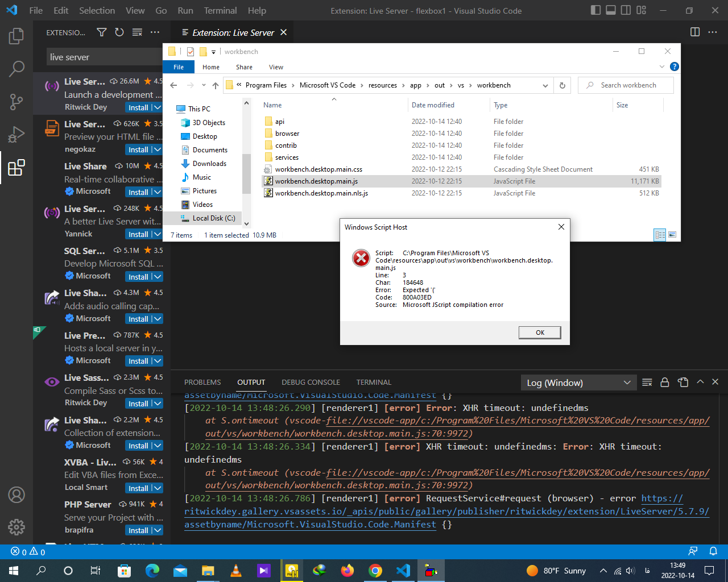Open Google Chrome from the taskbar
The image size is (728, 582).
pyautogui.click(x=375, y=570)
